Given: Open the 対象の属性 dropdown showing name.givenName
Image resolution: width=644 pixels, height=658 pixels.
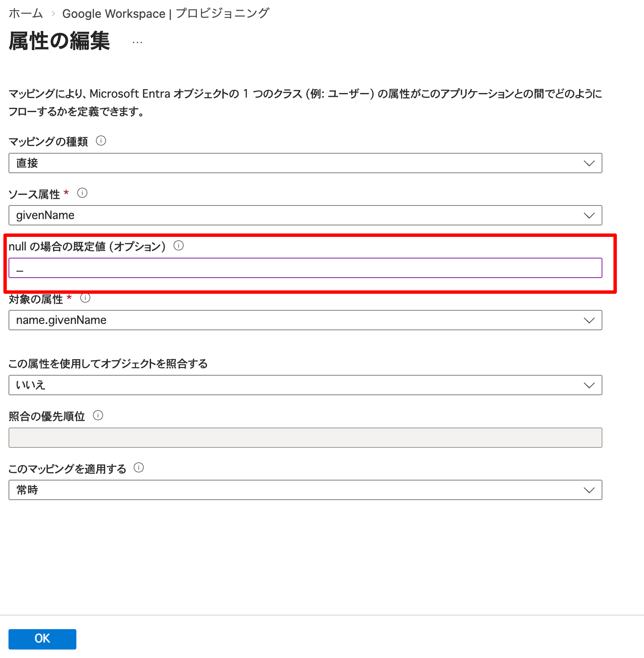Looking at the screenshot, I should 589,320.
